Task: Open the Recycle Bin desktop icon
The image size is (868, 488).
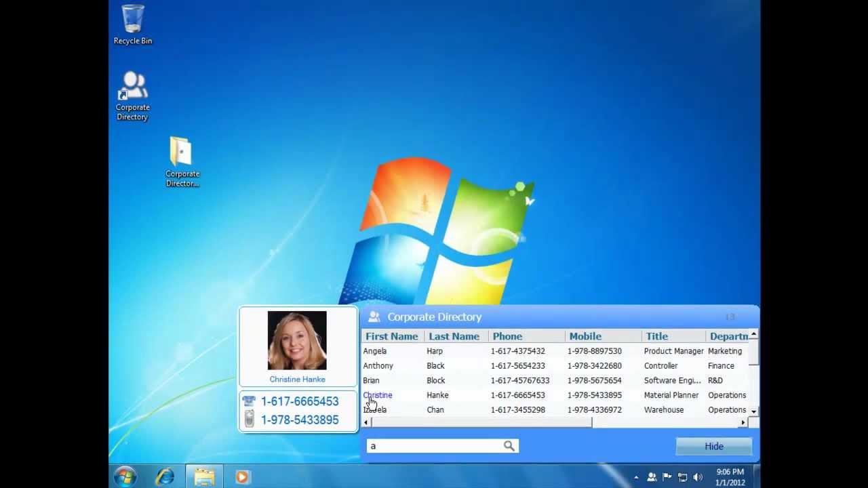Action: point(133,24)
